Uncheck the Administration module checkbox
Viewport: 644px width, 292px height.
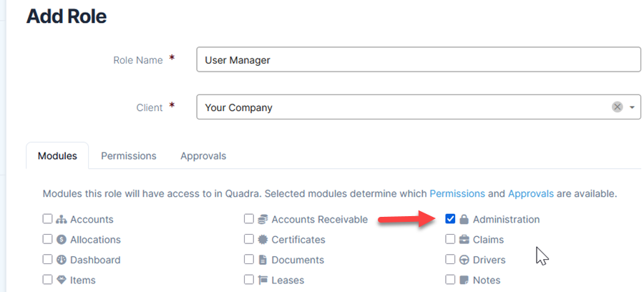(450, 219)
